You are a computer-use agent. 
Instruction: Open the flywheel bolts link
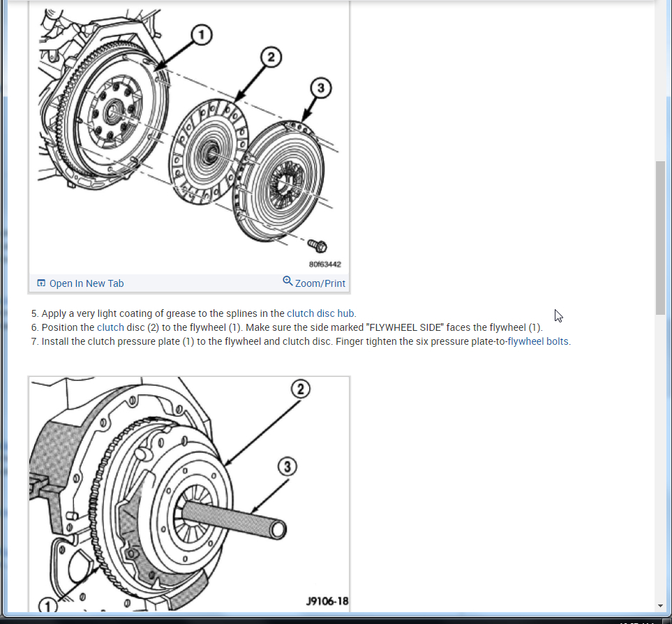pyautogui.click(x=538, y=341)
